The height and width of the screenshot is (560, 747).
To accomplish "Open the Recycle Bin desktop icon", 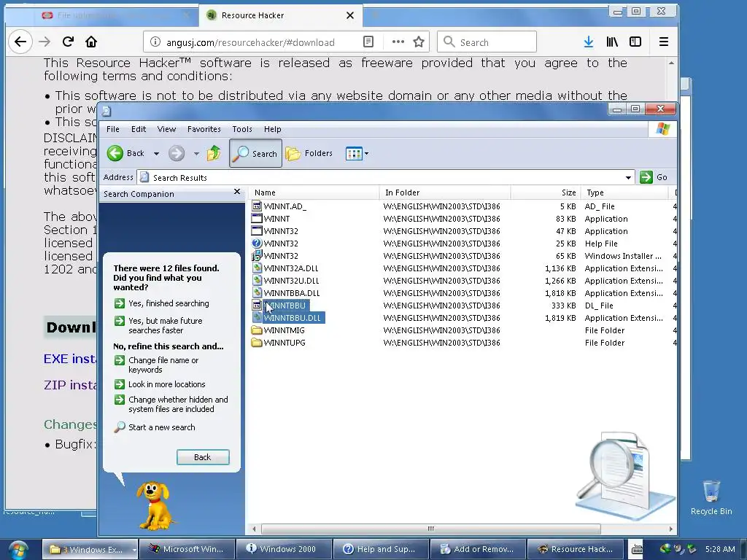I will point(711,497).
